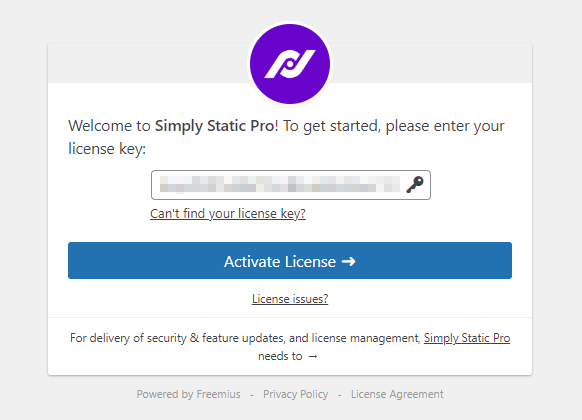Click the 'license key:' label text

(107, 149)
